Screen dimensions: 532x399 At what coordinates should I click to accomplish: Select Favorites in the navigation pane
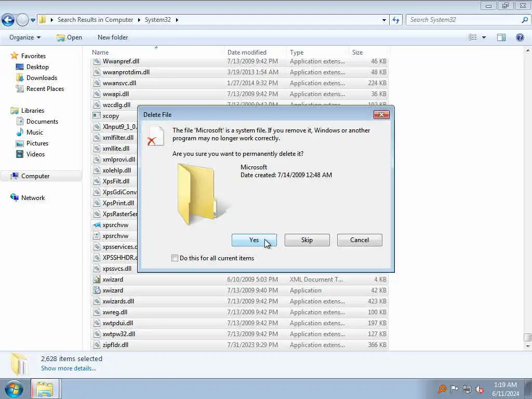(x=29, y=56)
